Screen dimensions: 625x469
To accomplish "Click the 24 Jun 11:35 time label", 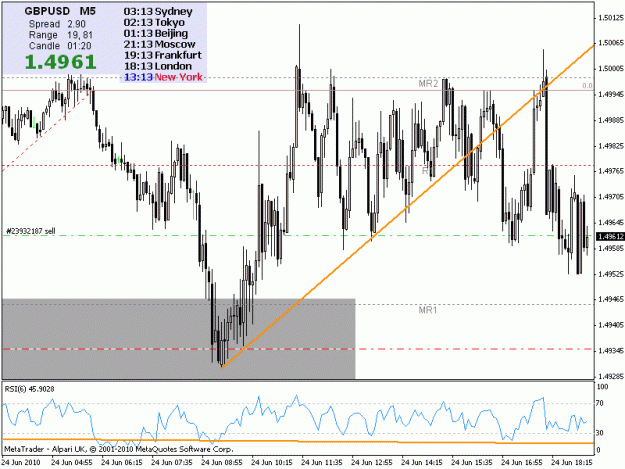I will [x=322, y=462].
